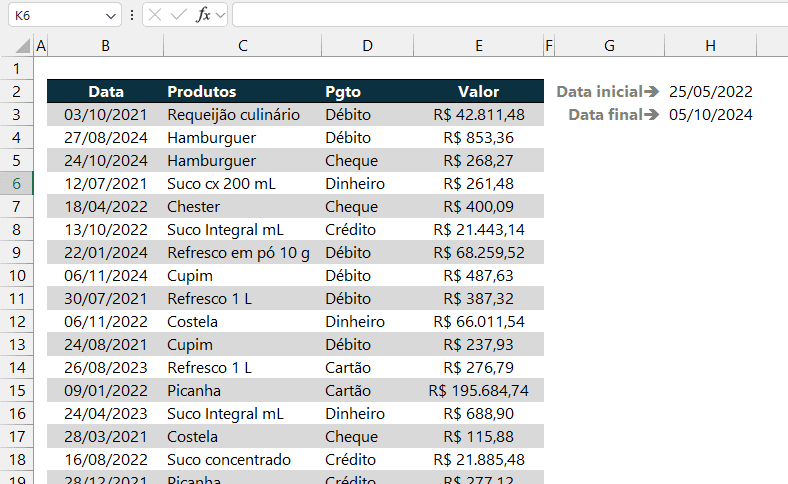
Task: Click value cell R$ 261,48
Action: point(479,183)
